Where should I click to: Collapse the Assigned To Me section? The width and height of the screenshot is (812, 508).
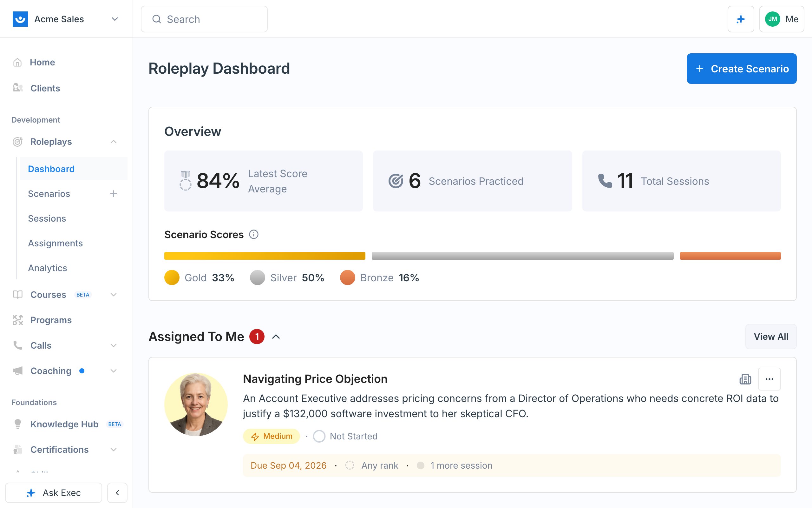point(276,337)
